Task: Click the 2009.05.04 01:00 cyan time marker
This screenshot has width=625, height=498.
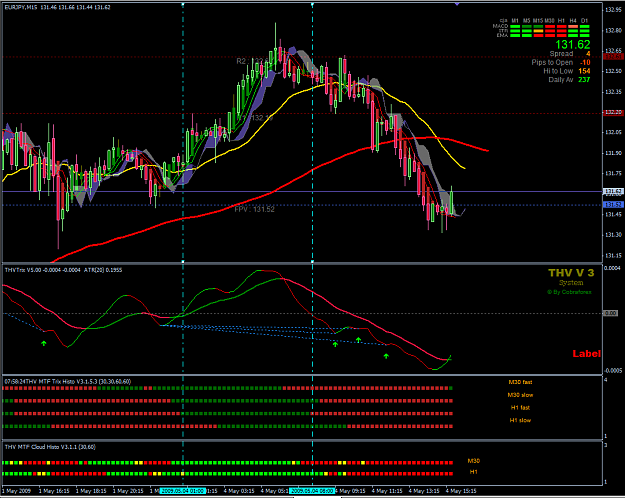Action: [x=183, y=491]
